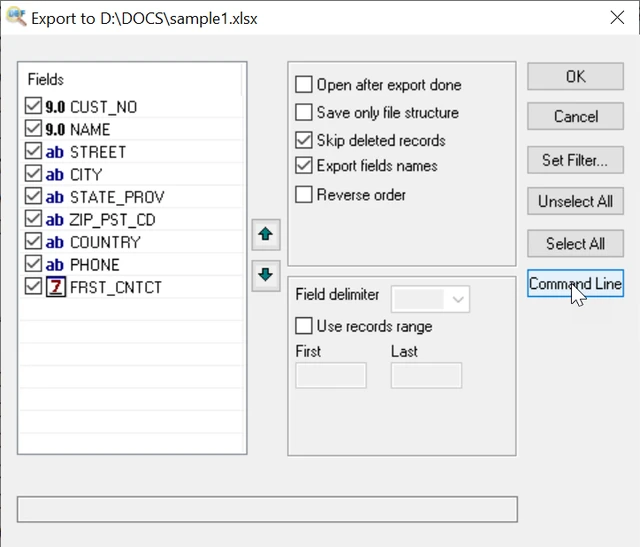Uncheck the COUNTRY field checkbox
This screenshot has height=547, width=640.
[x=33, y=241]
